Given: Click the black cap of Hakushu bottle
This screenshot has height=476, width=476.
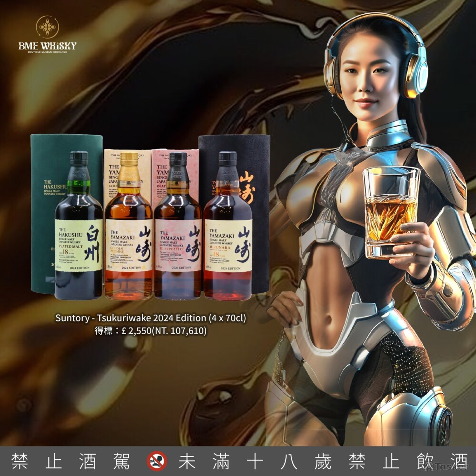Looking at the screenshot, I should [78, 159].
